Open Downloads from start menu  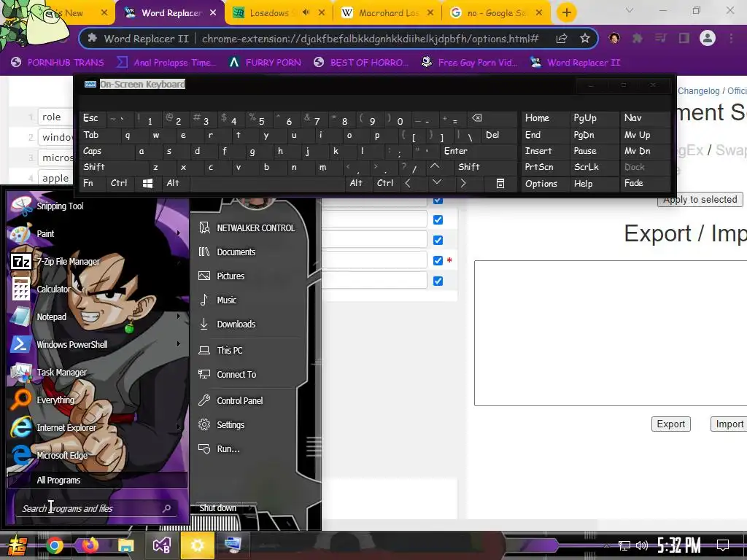pos(236,324)
